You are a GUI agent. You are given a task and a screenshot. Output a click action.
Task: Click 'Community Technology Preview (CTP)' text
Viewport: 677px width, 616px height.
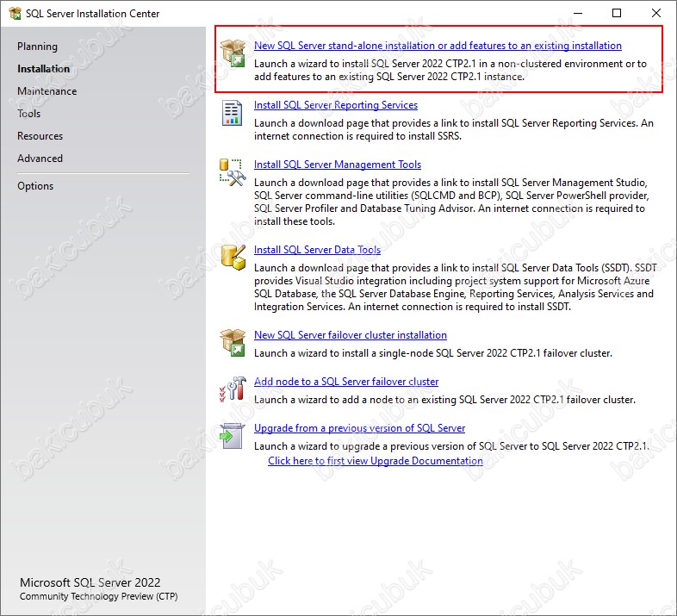(x=99, y=596)
